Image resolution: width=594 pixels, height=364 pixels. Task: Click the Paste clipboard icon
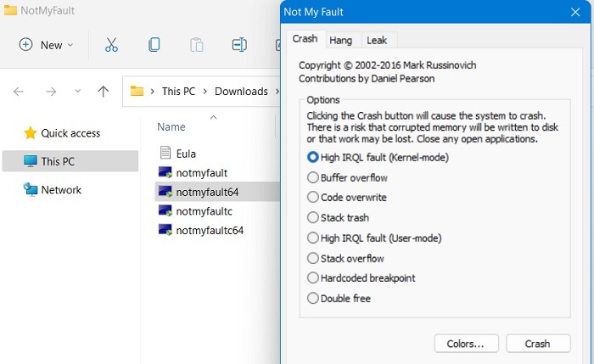[196, 45]
